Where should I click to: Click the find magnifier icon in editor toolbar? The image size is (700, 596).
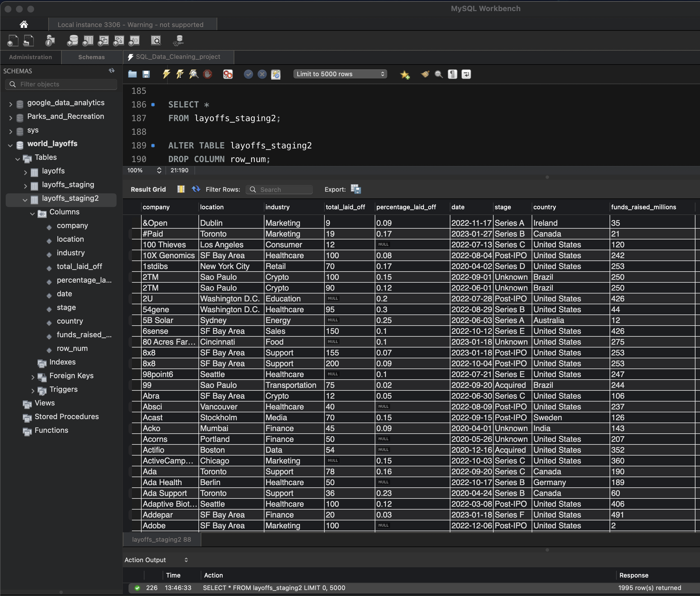(x=438, y=74)
